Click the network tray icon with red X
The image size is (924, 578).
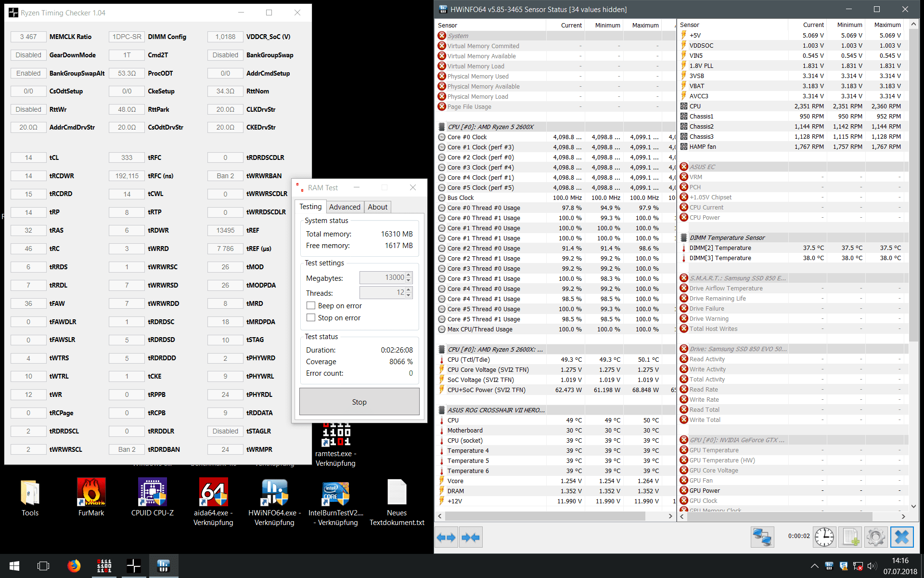858,566
